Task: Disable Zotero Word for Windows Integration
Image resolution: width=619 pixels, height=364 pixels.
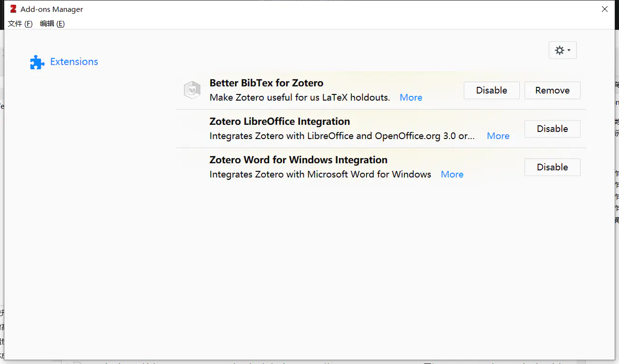Action: [x=552, y=167]
